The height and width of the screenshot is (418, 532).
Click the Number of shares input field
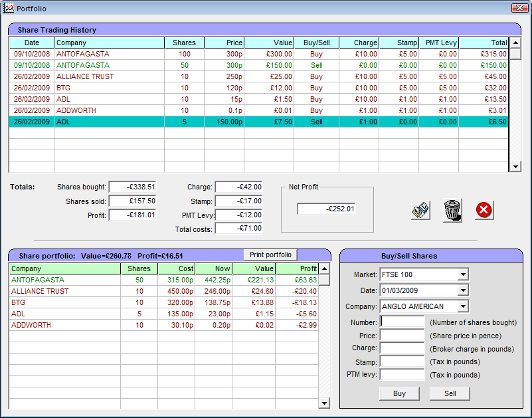402,322
